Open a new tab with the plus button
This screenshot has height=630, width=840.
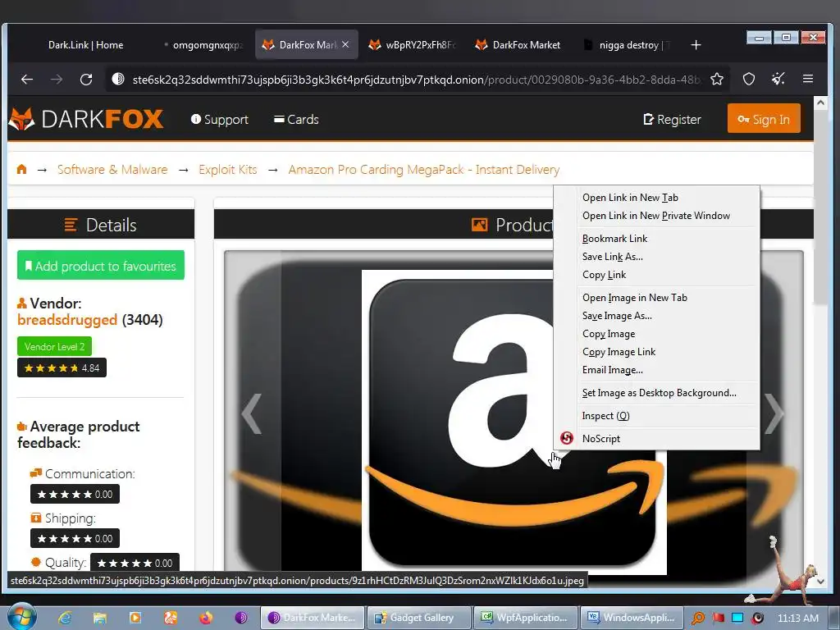point(696,45)
